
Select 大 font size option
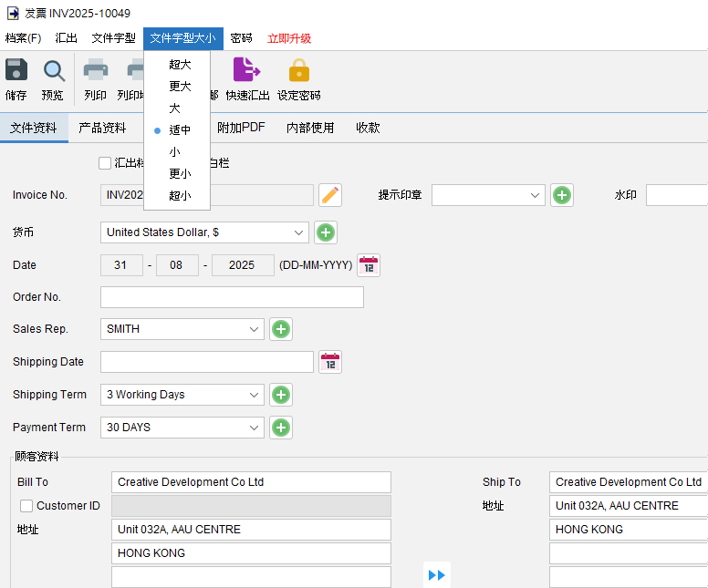177,108
